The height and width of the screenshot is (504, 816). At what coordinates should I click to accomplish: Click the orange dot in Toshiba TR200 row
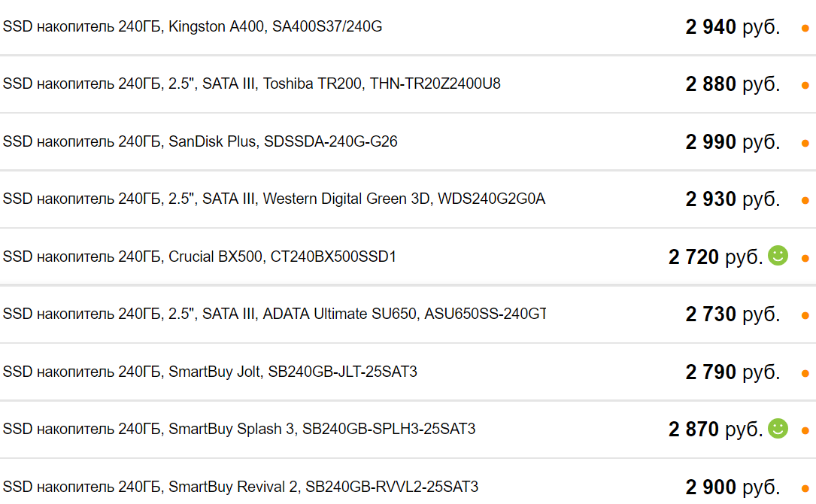[805, 85]
